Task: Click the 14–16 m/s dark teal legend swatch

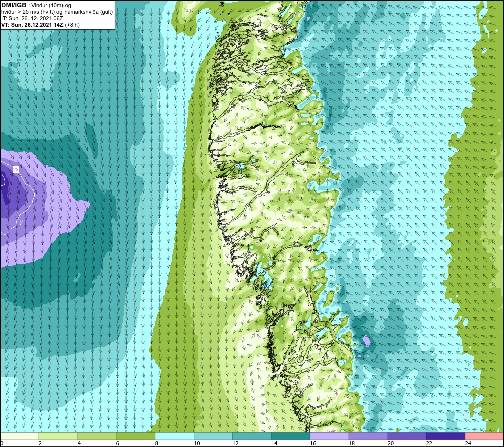Action: coord(291,436)
